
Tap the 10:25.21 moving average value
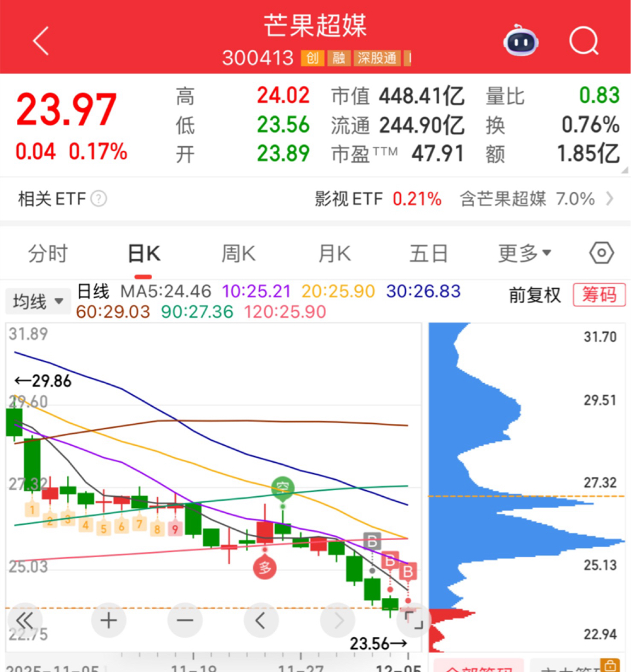256,291
